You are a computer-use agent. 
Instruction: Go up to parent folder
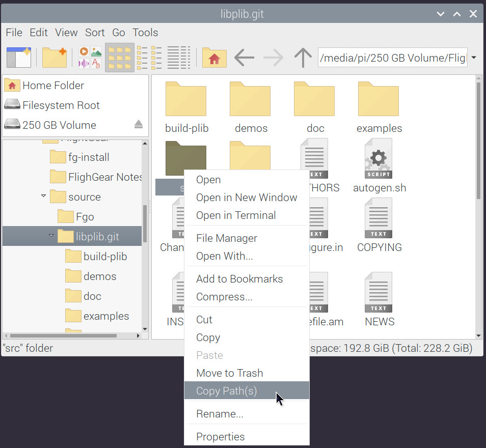tap(303, 58)
